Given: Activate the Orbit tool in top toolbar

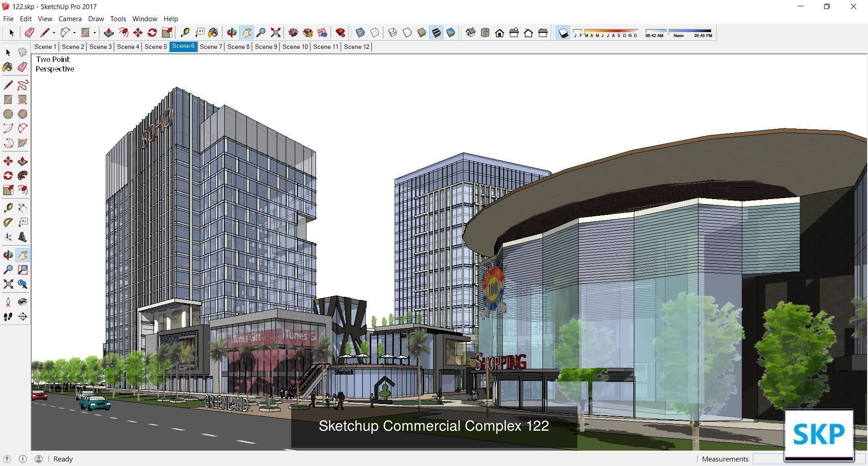Looking at the screenshot, I should pyautogui.click(x=232, y=33).
